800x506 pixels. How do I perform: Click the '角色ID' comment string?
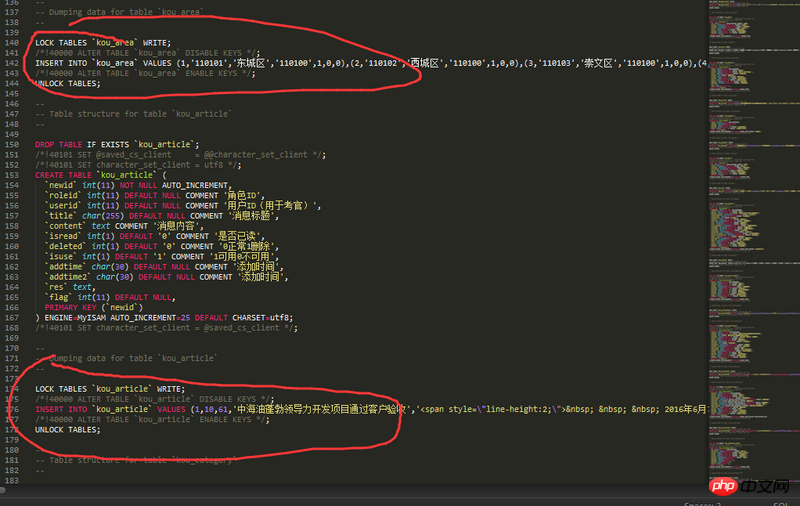[243, 196]
